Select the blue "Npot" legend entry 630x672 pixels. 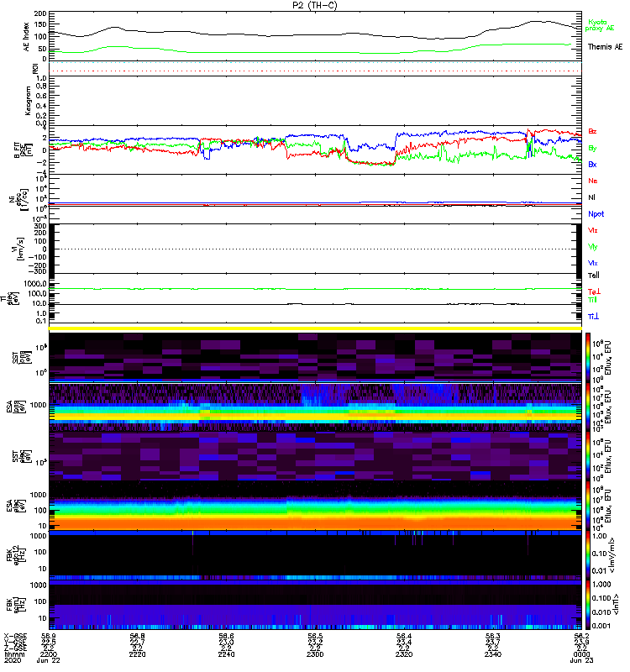pyautogui.click(x=596, y=214)
